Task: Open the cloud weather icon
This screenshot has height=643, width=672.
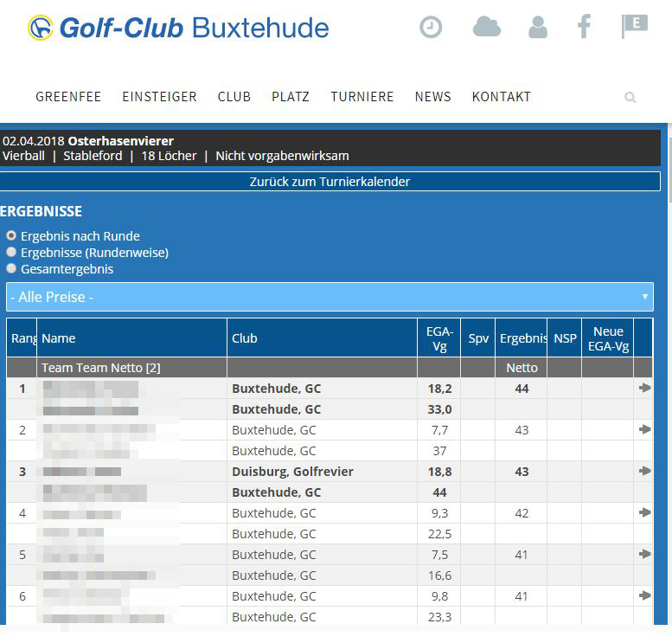Action: coord(486,27)
